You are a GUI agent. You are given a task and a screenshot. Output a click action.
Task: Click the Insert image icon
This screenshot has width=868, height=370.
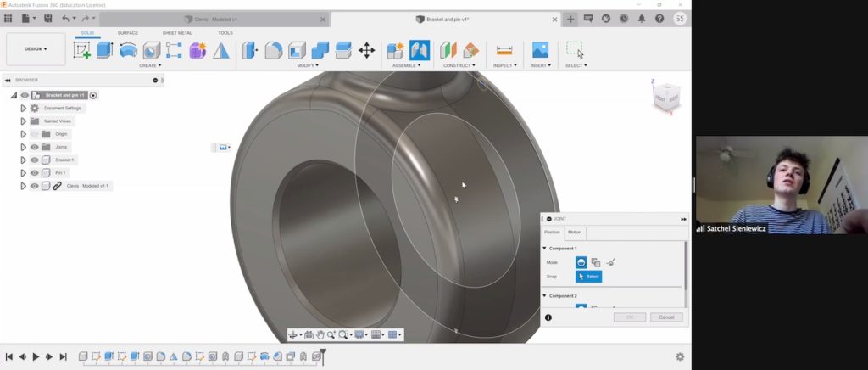click(540, 50)
